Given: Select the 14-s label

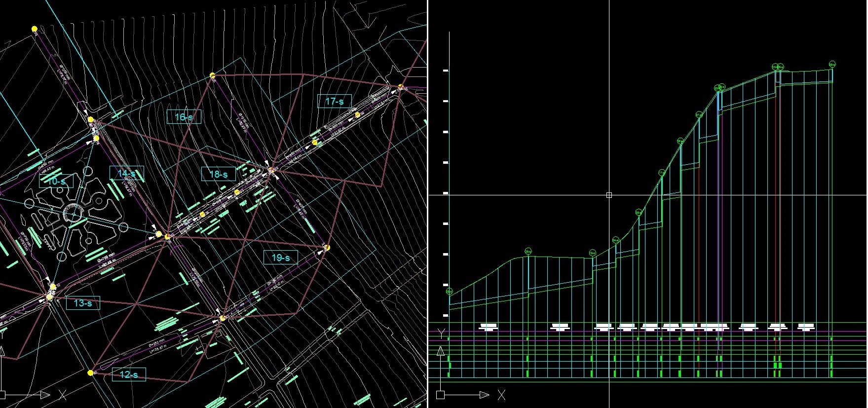Looking at the screenshot, I should (127, 173).
